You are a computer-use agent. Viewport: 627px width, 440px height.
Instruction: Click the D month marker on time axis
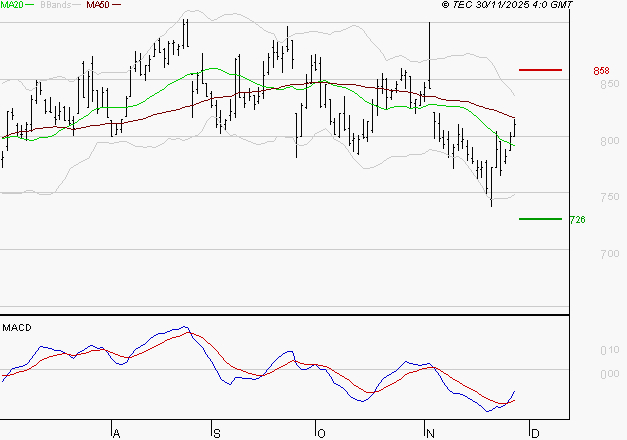point(535,434)
